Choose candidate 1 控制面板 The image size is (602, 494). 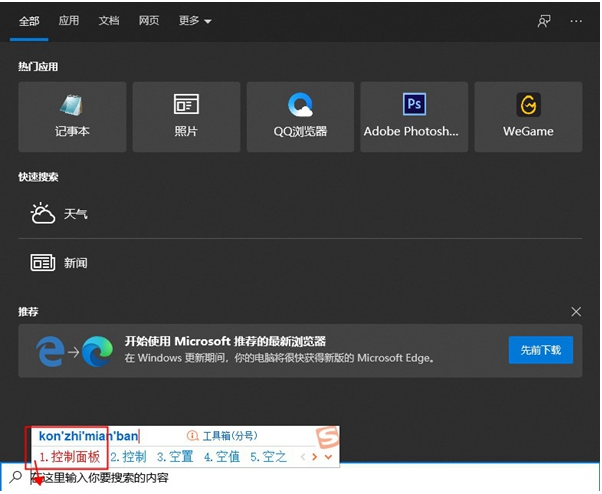click(x=69, y=457)
